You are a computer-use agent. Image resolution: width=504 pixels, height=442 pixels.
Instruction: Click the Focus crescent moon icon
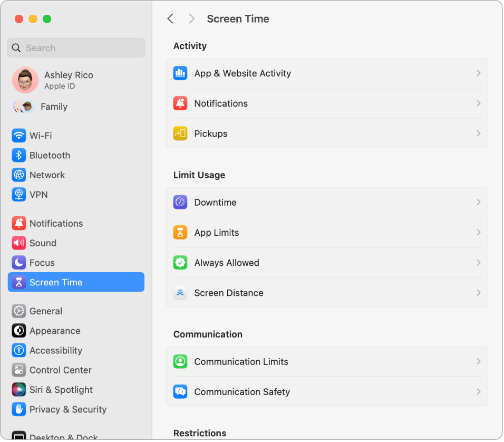point(18,262)
